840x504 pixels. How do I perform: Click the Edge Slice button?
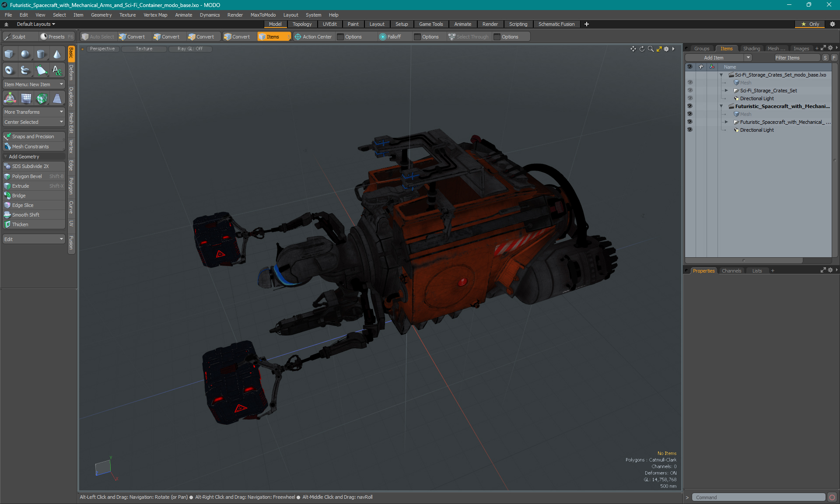click(34, 205)
